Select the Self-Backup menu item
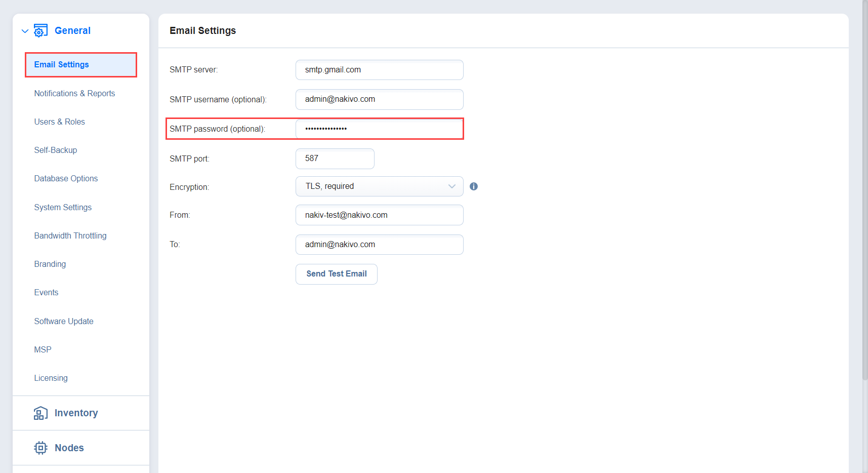The height and width of the screenshot is (473, 868). pyautogui.click(x=56, y=150)
